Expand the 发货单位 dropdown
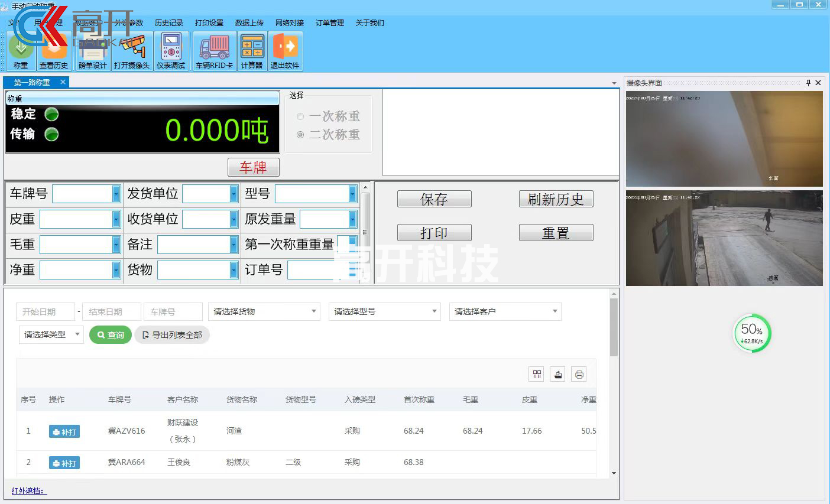This screenshot has width=830, height=504. point(234,194)
